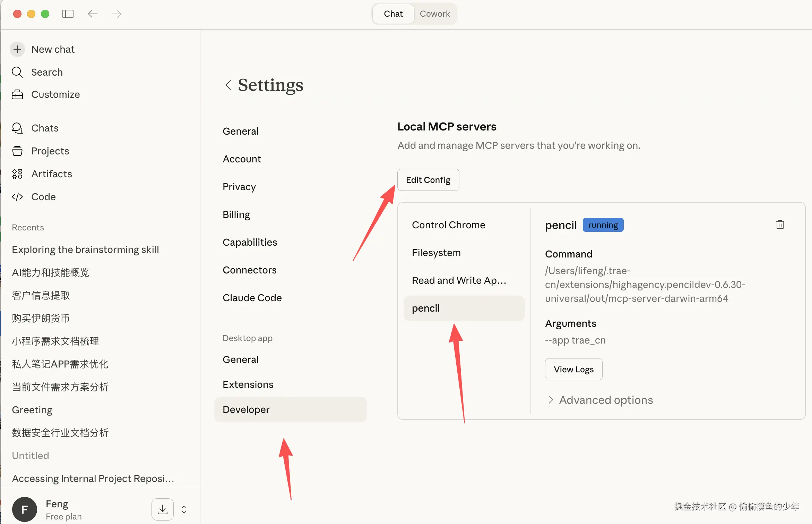Delete the pencil server with the trash icon
This screenshot has height=524, width=812.
[x=780, y=225]
